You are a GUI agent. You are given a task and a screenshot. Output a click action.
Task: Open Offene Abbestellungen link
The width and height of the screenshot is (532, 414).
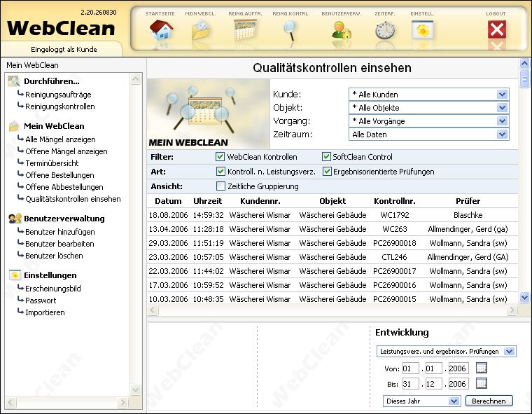coord(64,187)
